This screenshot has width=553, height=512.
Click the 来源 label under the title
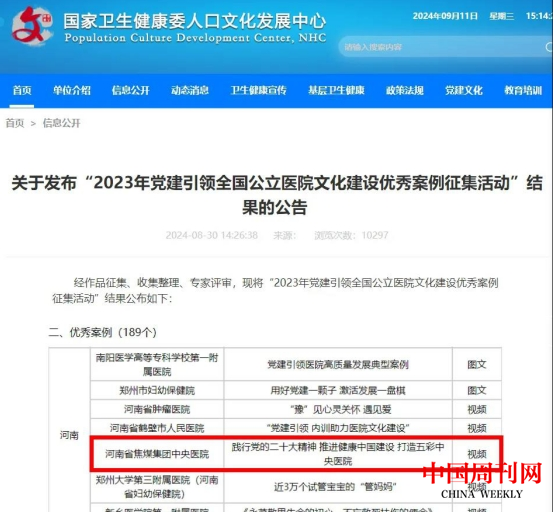(x=285, y=235)
